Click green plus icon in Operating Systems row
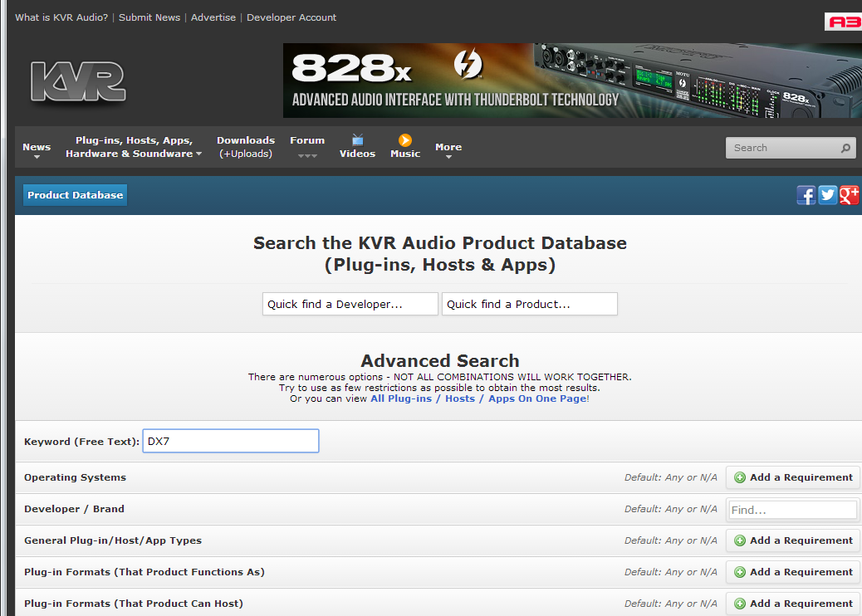862x616 pixels. pyautogui.click(x=740, y=477)
